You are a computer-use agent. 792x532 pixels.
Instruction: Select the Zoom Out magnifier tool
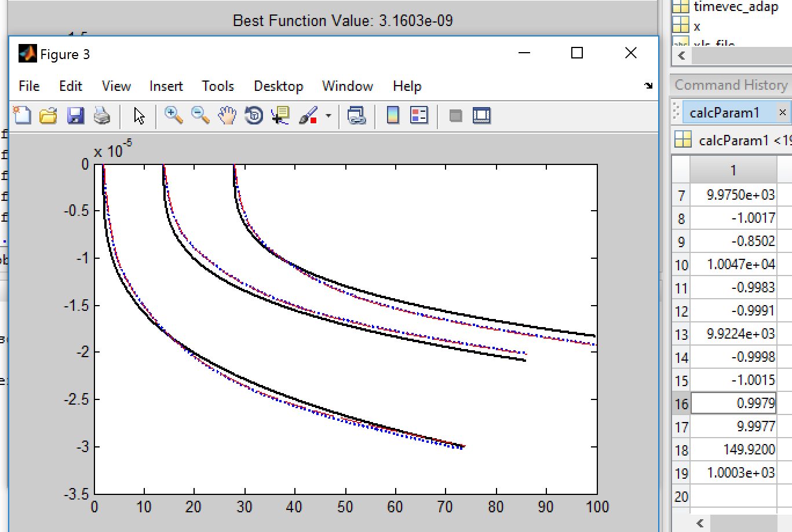200,116
